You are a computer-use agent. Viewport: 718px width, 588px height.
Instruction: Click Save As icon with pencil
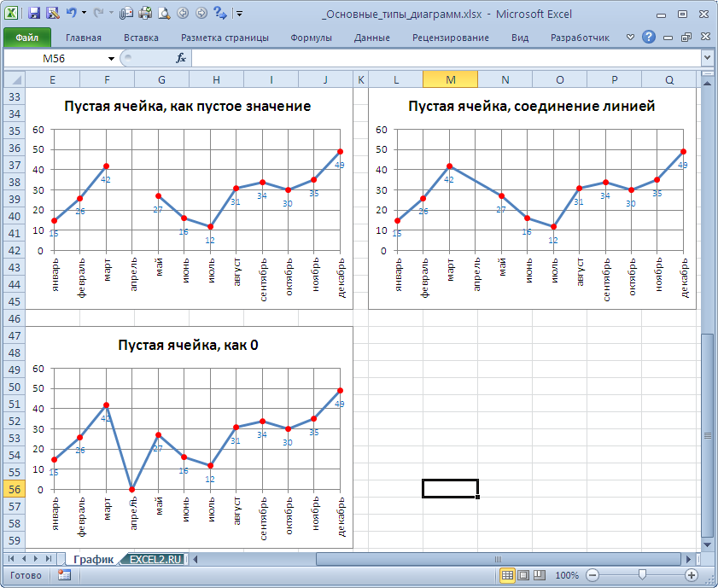pyautogui.click(x=53, y=13)
